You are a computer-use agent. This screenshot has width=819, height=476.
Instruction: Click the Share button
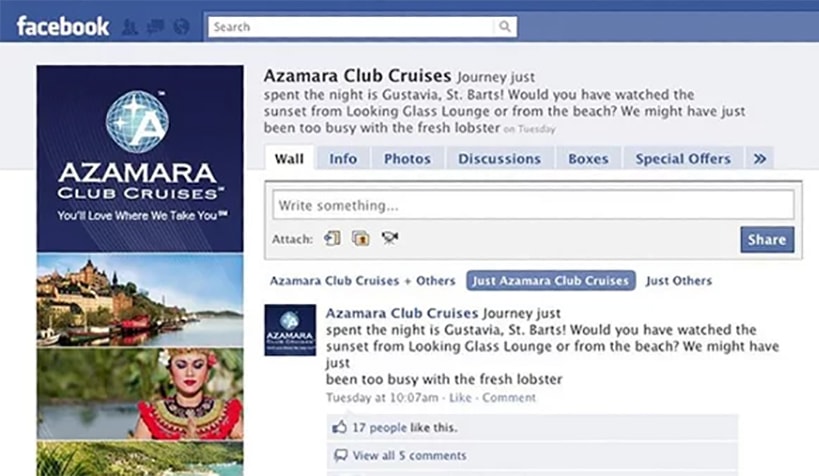767,239
